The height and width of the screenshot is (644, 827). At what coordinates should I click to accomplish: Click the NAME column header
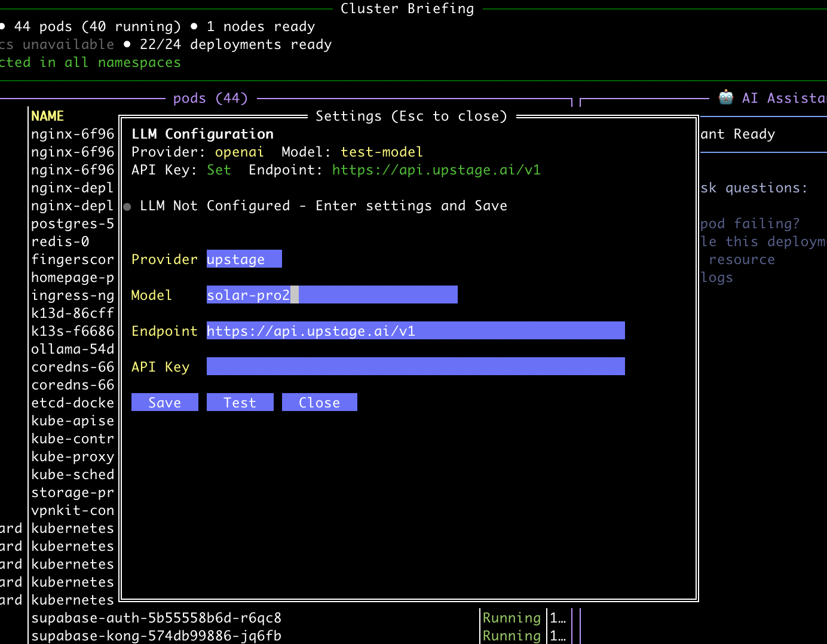(x=48, y=116)
